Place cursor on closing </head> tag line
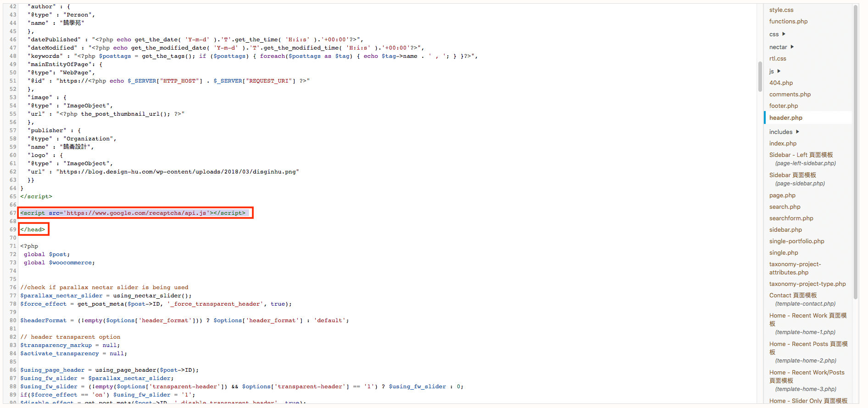Screen dimensions: 868x408 (33, 229)
